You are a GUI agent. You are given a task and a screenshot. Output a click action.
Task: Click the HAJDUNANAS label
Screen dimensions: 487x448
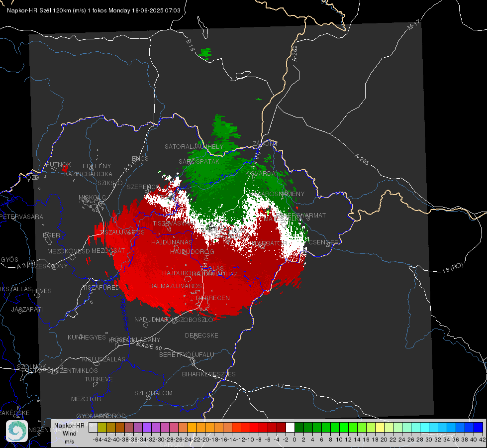coord(172,242)
